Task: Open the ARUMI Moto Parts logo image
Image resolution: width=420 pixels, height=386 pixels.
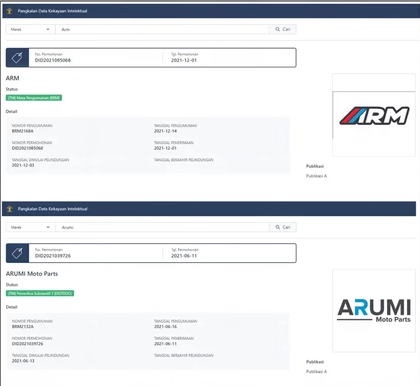Action: point(374,311)
